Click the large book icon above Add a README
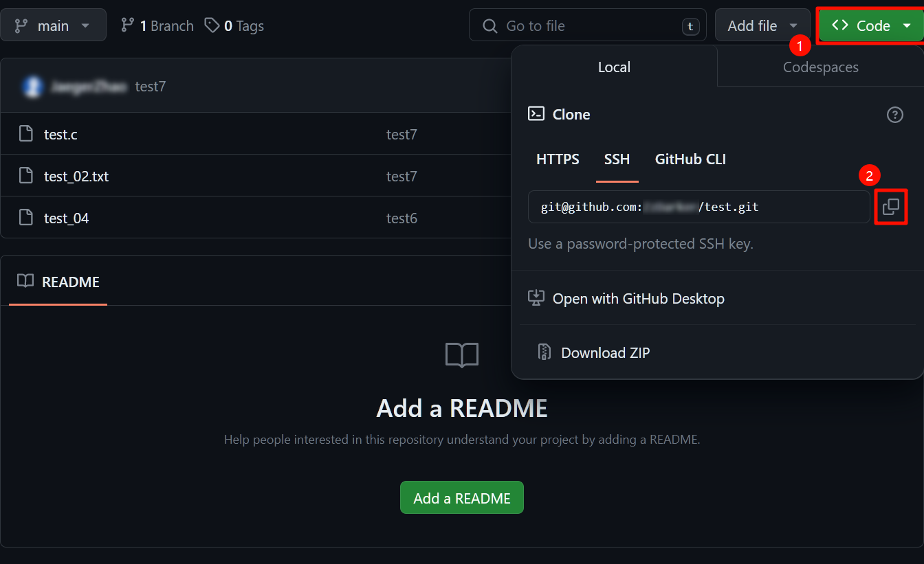The image size is (924, 564). point(462,355)
